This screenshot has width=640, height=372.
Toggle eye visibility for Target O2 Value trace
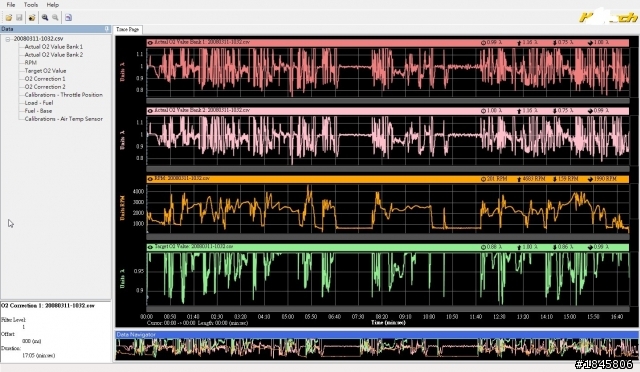(150, 247)
